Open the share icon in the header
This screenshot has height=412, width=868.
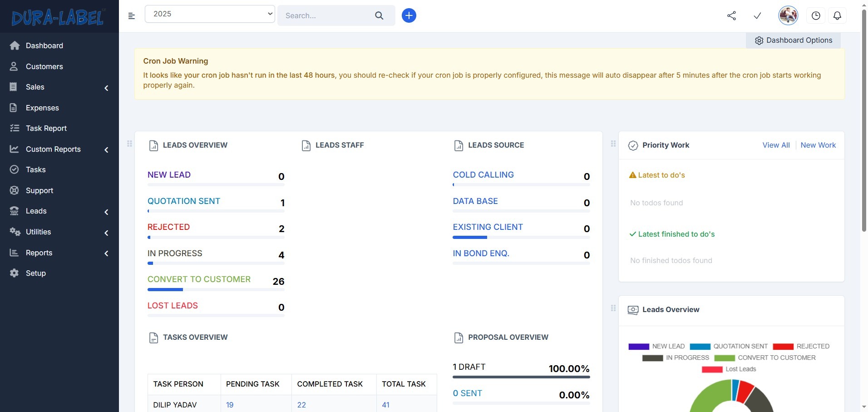point(731,15)
